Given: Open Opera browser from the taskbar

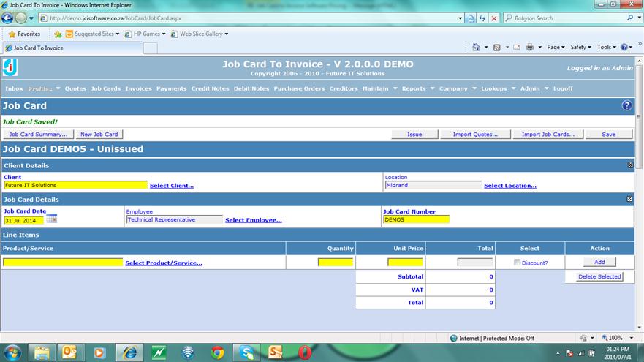Looking at the screenshot, I should [305, 352].
